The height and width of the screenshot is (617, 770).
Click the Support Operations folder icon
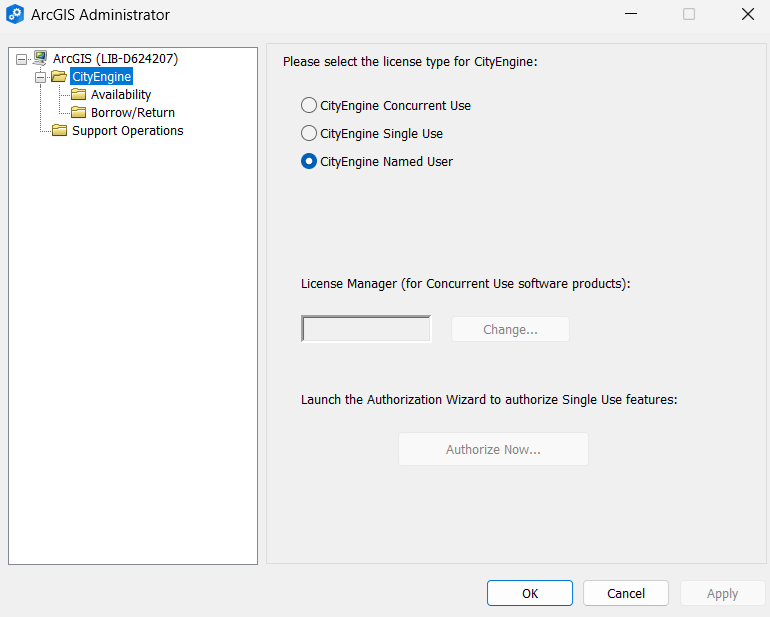(59, 131)
